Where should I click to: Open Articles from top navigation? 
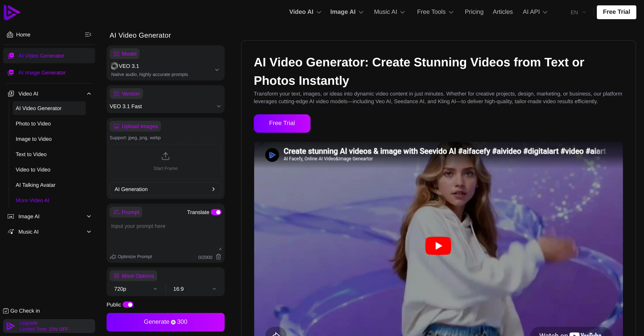[503, 12]
